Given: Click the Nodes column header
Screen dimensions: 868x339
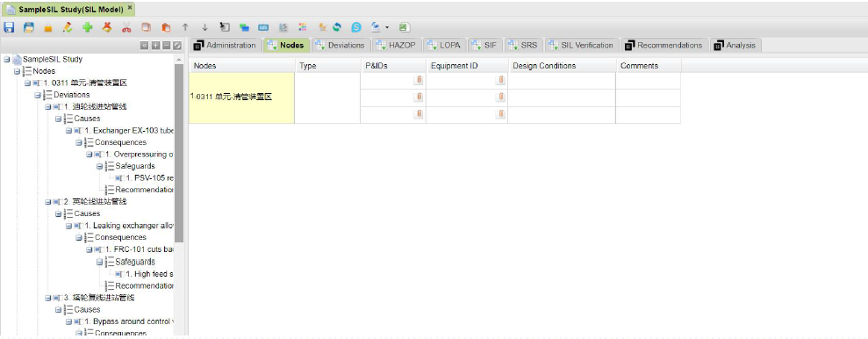Looking at the screenshot, I should pyautogui.click(x=241, y=65).
